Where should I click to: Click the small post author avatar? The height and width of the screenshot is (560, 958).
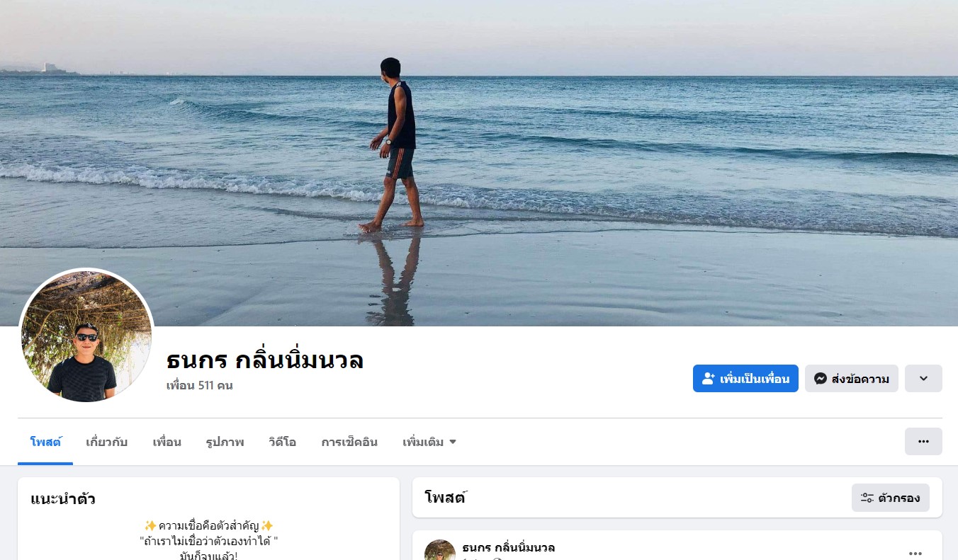[x=440, y=550]
